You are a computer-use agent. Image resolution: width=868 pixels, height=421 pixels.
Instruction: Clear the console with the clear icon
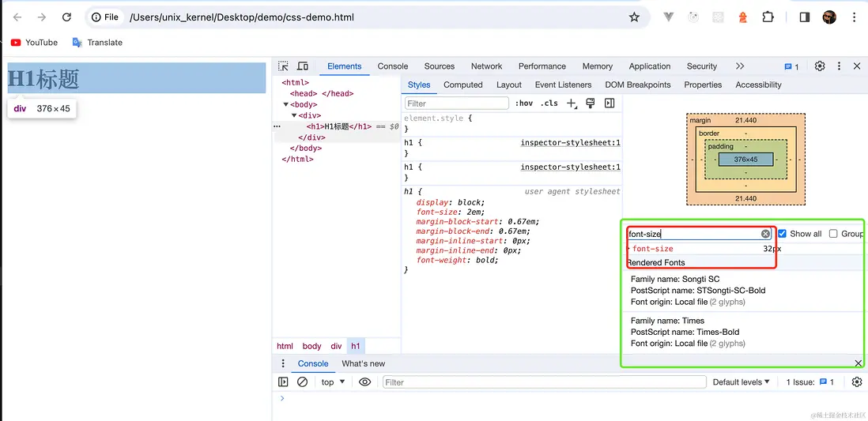pyautogui.click(x=302, y=382)
